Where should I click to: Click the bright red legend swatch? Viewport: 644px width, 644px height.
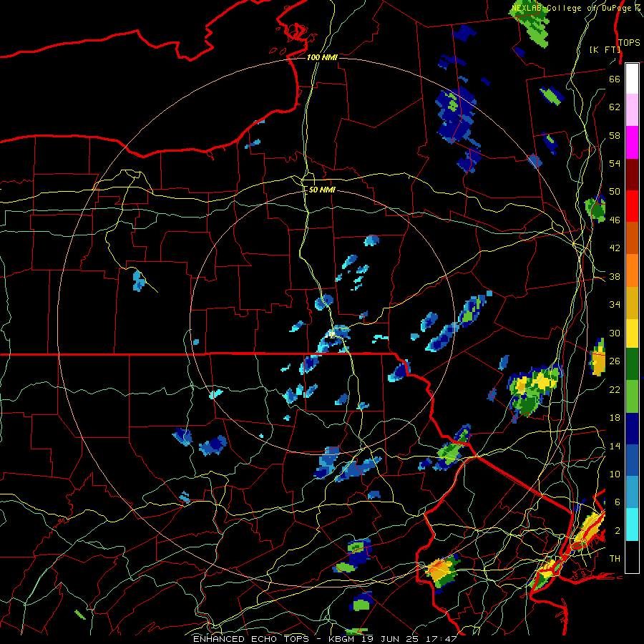point(632,206)
